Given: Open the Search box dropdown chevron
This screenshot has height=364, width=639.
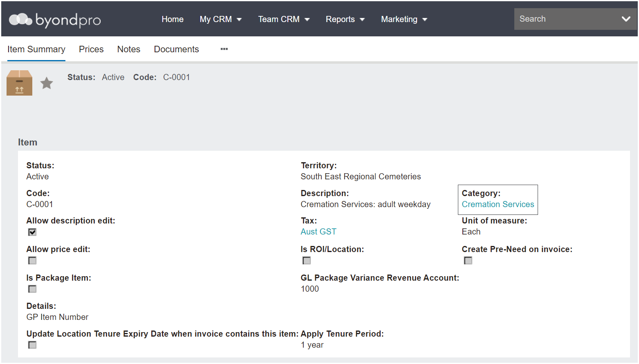Looking at the screenshot, I should pyautogui.click(x=626, y=19).
